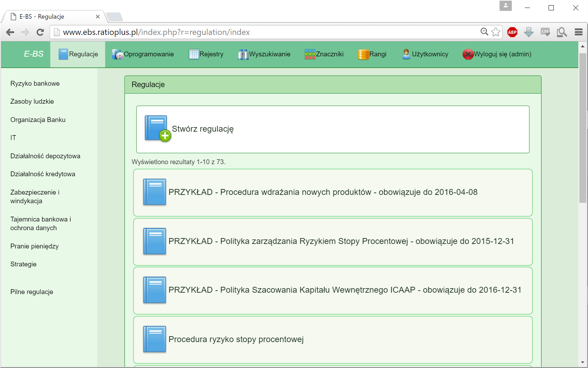The image size is (588, 368).
Task: Select Działalność depozytowa category
Action: point(45,156)
